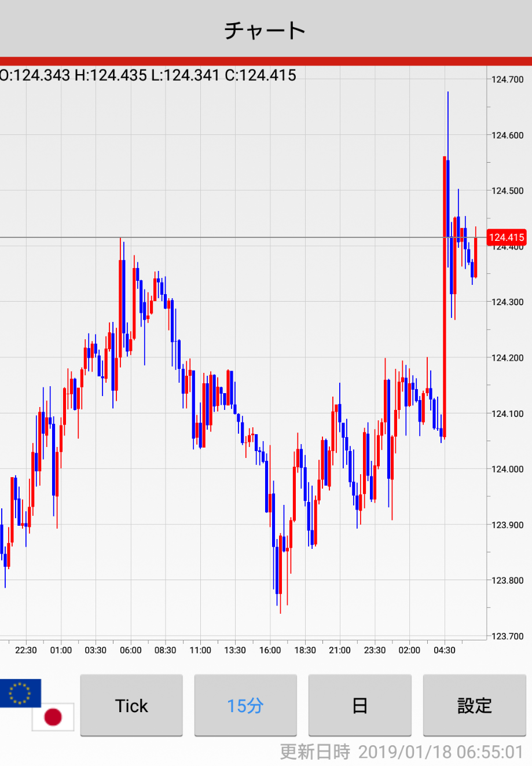Click the 16:00 time axis label
The width and height of the screenshot is (532, 766).
(270, 650)
